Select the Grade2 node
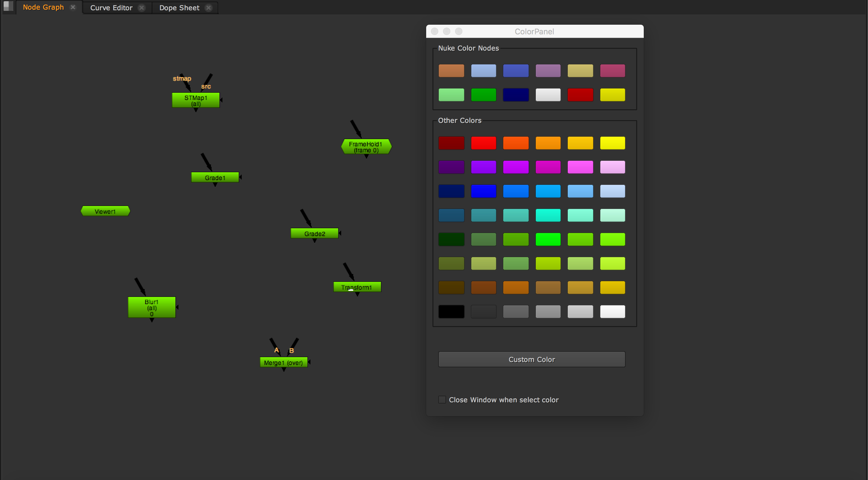This screenshot has width=868, height=480. [x=314, y=233]
